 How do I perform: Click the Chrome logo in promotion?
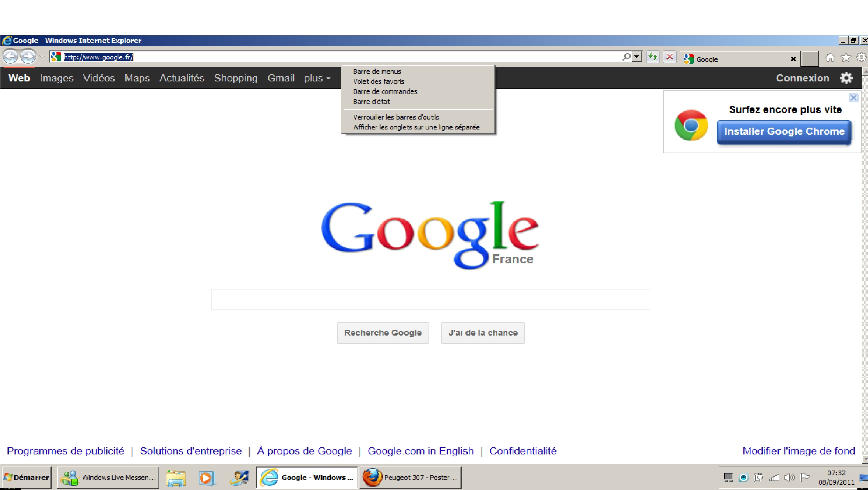point(691,125)
